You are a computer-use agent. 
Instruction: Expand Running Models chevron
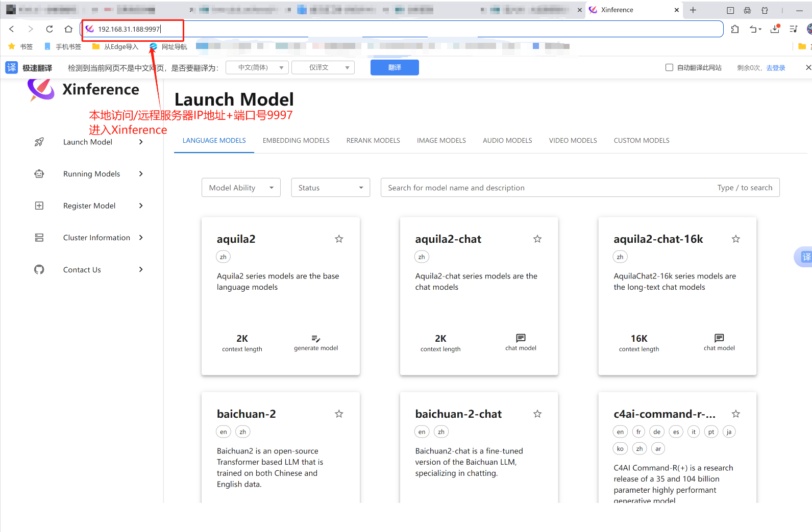coord(141,174)
